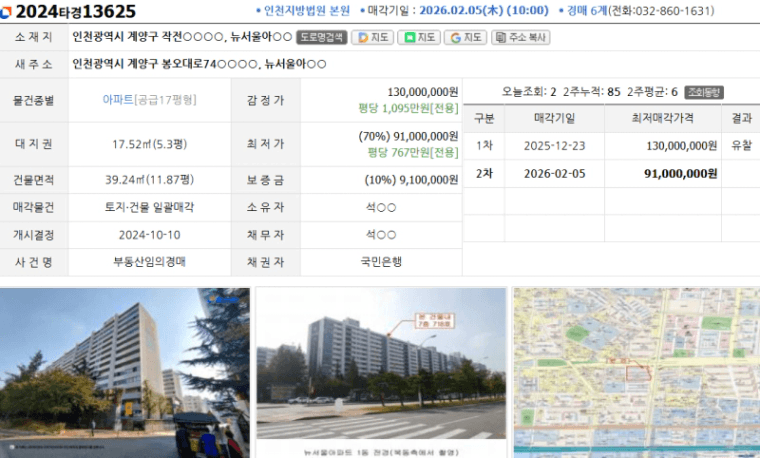
Task: Click the 도로명검색 button
Action: click(x=321, y=37)
